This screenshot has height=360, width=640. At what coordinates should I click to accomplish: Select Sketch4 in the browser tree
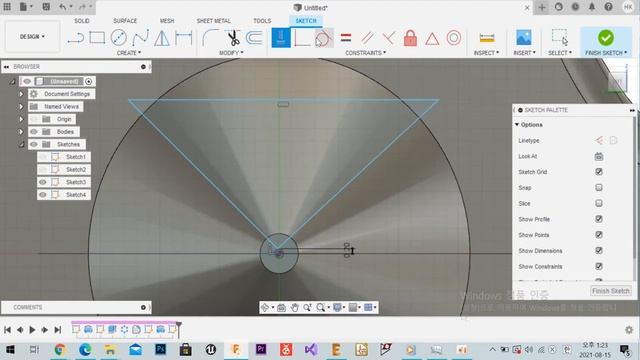tap(76, 195)
